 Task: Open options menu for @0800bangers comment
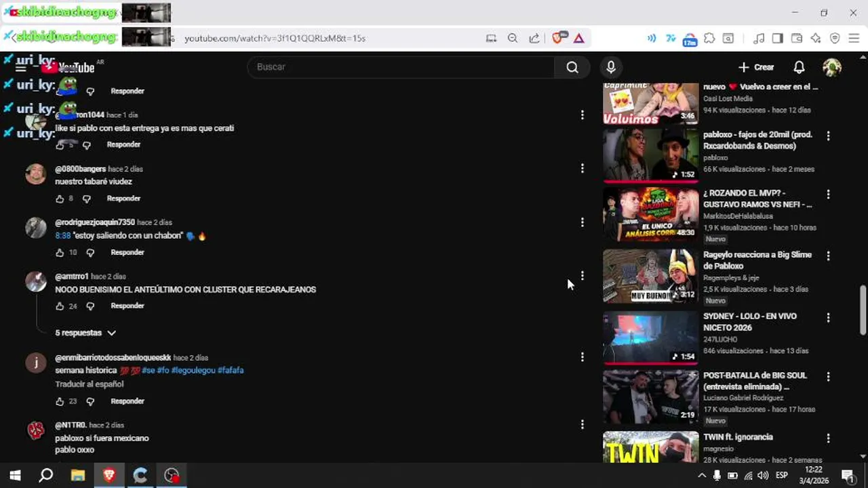click(x=582, y=168)
